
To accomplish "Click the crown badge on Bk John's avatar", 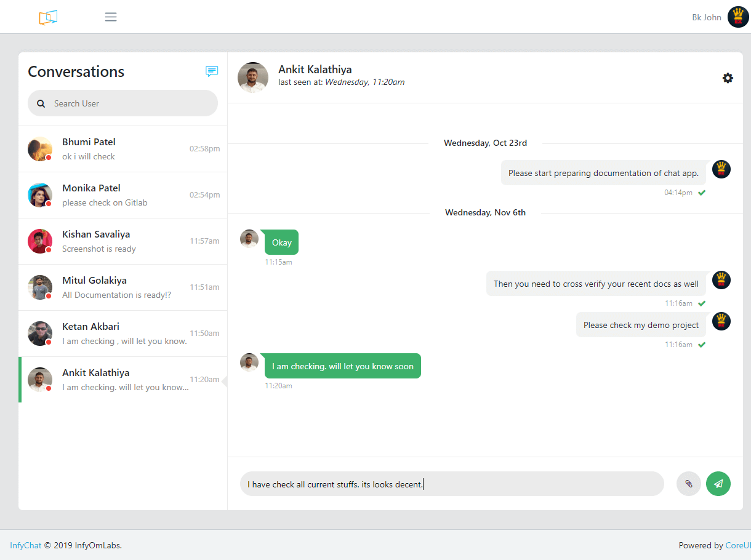I will [738, 17].
